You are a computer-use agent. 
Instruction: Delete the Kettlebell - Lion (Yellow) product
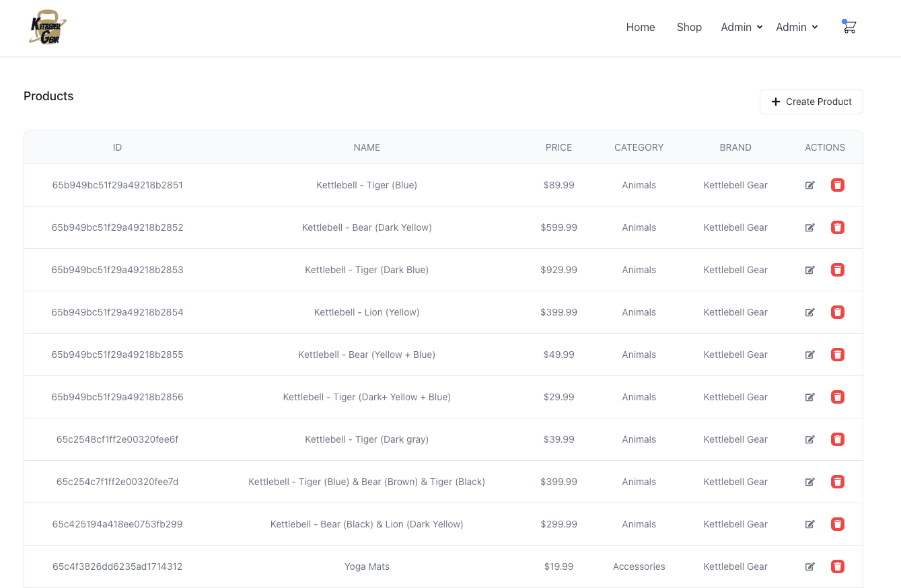pyautogui.click(x=837, y=312)
